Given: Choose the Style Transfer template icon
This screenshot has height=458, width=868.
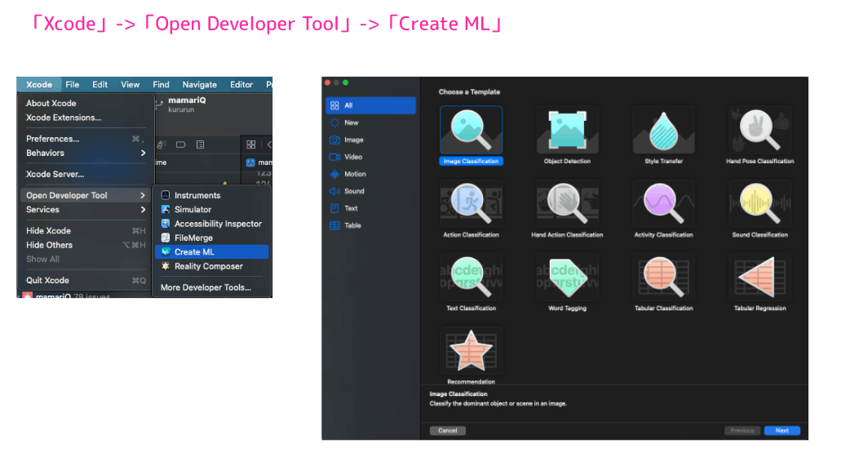Looking at the screenshot, I should click(x=663, y=130).
